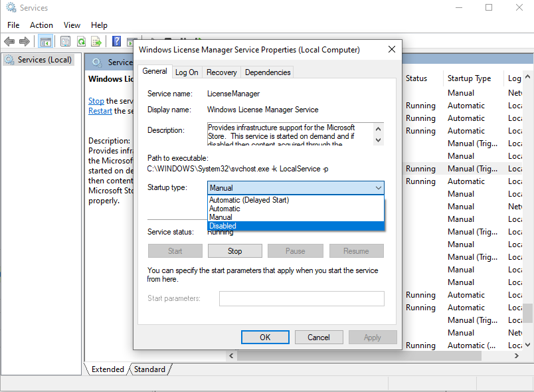Image resolution: width=534 pixels, height=392 pixels.
Task: Click the Export List toolbar icon
Action: [96, 41]
